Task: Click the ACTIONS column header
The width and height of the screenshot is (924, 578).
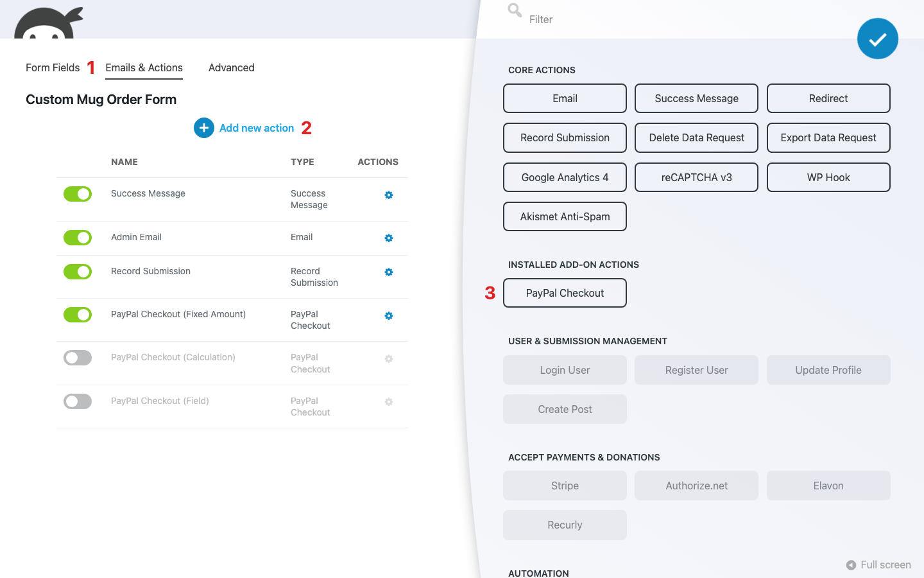Action: click(x=378, y=162)
